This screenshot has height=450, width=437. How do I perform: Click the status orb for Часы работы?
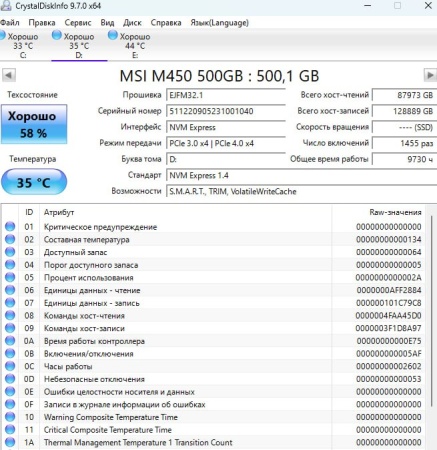click(x=10, y=366)
